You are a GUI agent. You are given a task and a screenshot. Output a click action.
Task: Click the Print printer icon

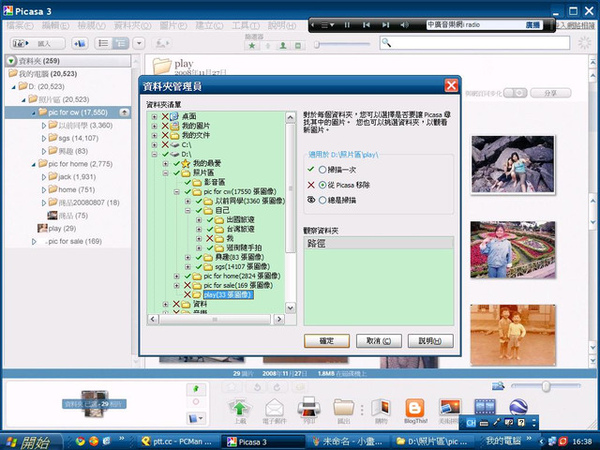309,408
